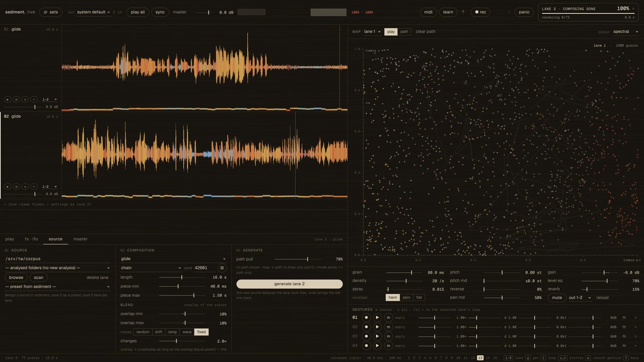
Task: Mute lane 01 with its m icon
Action: pyautogui.click(x=16, y=99)
